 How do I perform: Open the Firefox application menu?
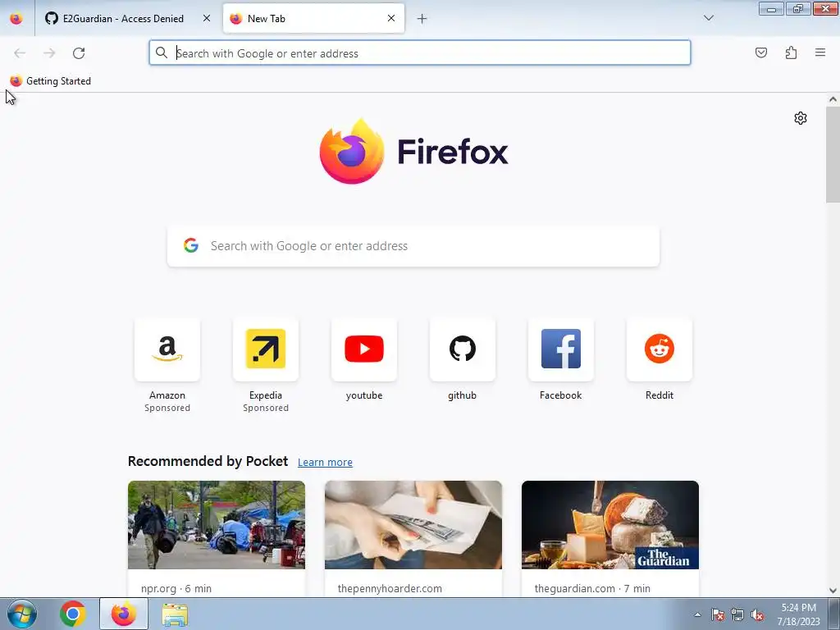820,52
